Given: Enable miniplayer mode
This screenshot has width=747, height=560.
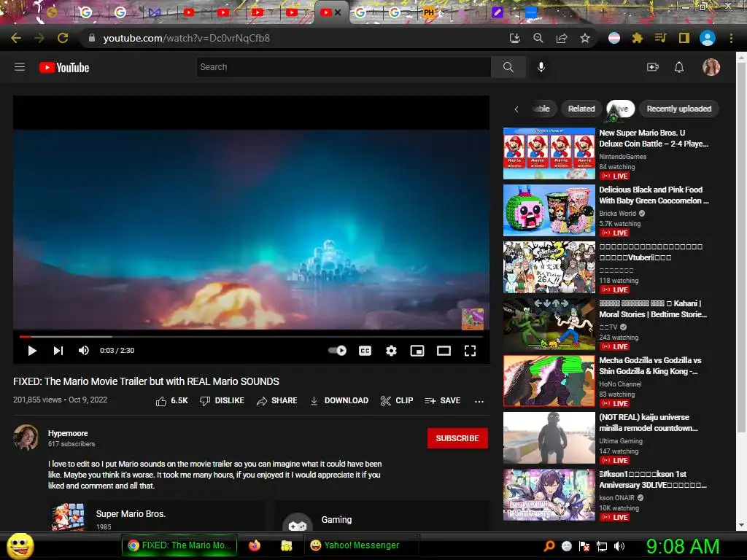Looking at the screenshot, I should click(417, 351).
